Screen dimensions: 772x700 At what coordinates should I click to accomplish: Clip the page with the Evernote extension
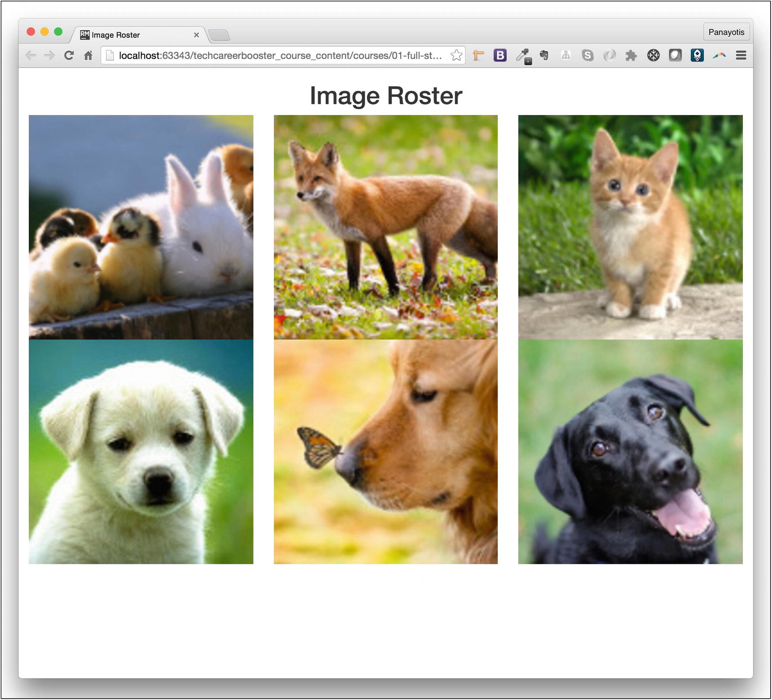coord(544,55)
